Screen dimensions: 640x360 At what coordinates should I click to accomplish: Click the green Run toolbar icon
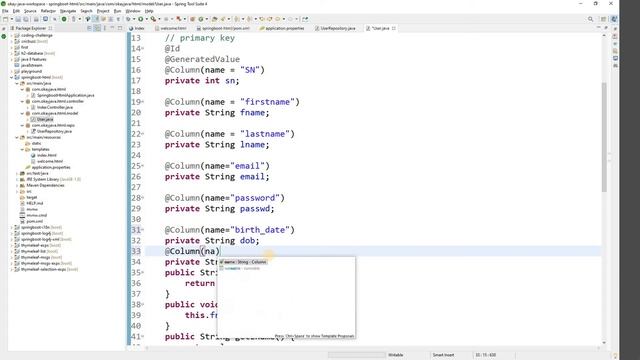(x=140, y=19)
